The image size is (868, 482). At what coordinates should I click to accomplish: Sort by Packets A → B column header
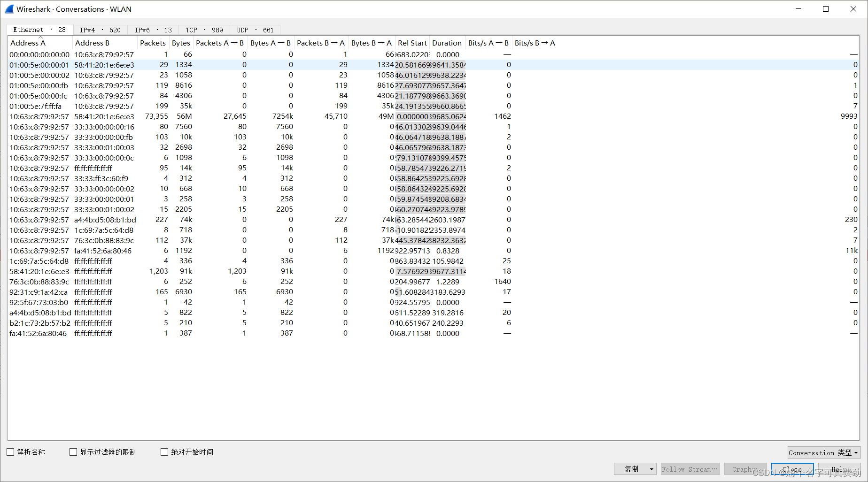click(x=220, y=43)
